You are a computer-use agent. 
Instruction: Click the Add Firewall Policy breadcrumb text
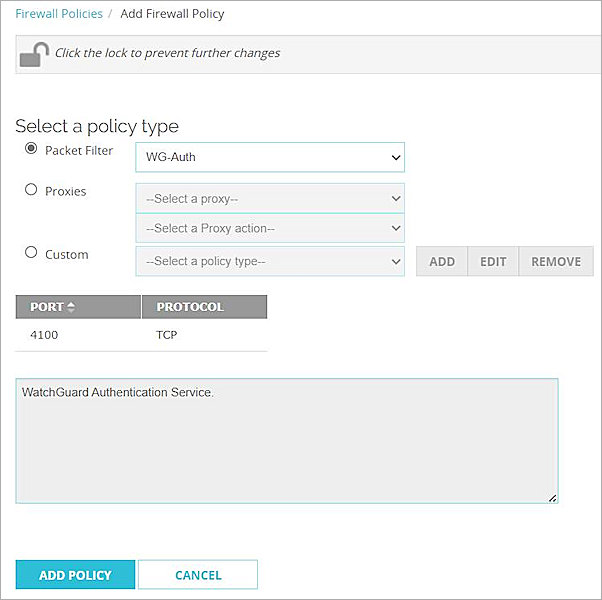[172, 14]
